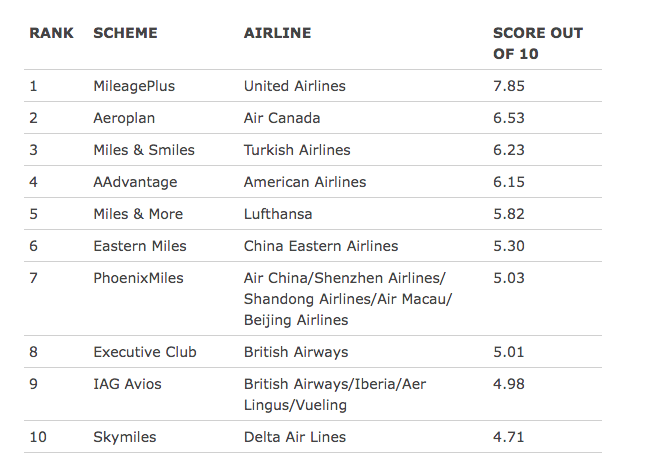
Task: Select the IAG Avios scheme
Action: click(127, 384)
